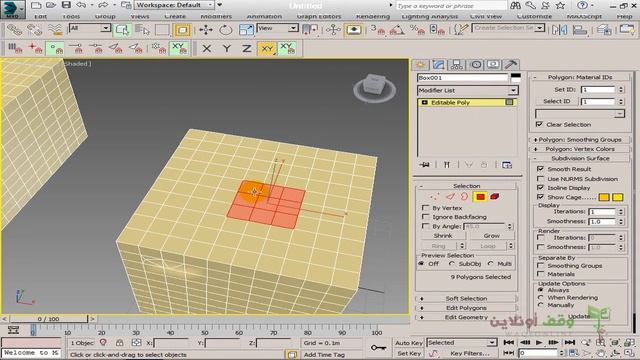Open the Animation menu
The image size is (640, 360).
264,16
